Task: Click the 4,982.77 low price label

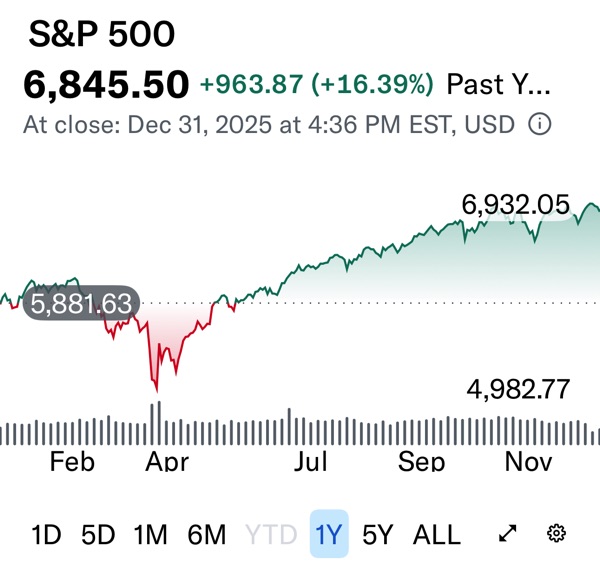Action: (x=520, y=389)
